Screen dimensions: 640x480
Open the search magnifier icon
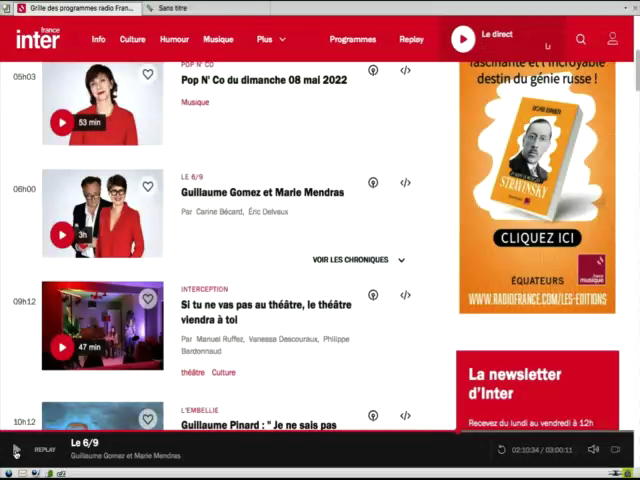click(x=581, y=39)
